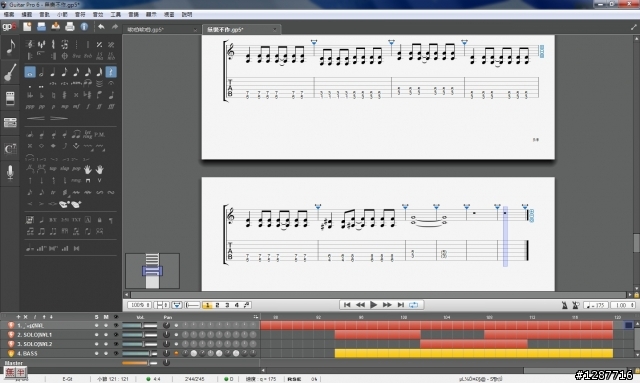Image resolution: width=640 pixels, height=383 pixels.
Task: Select voice 2 for editing
Action: click(217, 305)
